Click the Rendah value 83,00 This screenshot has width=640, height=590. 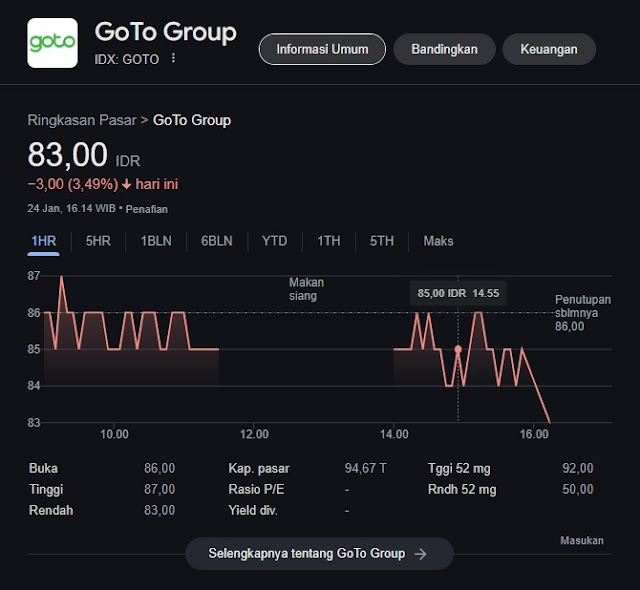(x=159, y=510)
